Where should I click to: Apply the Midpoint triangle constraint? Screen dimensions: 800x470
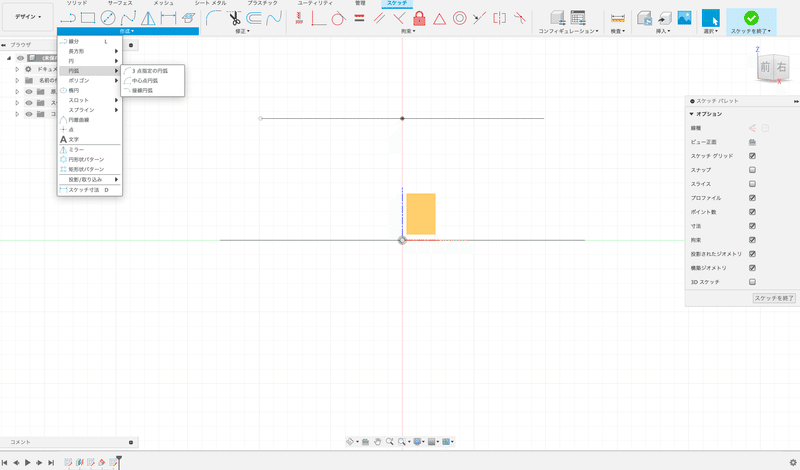(x=439, y=19)
